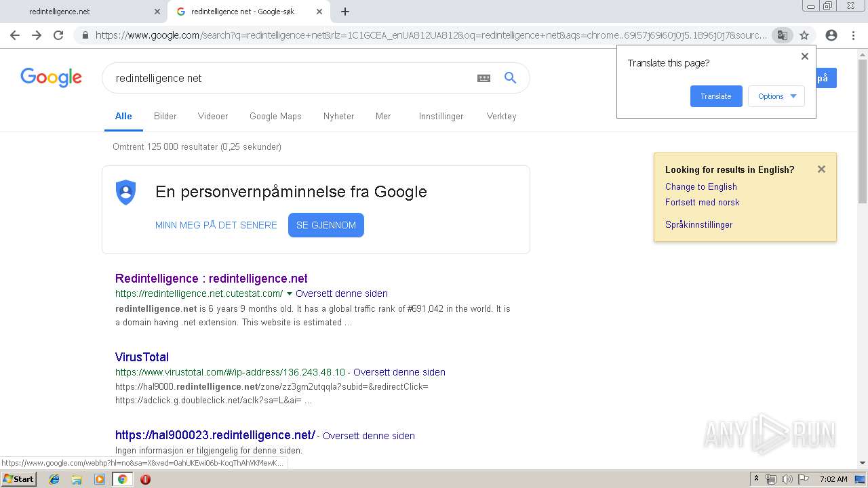868x488 pixels.
Task: Click scrollbar down arrow
Action: coord(863,464)
